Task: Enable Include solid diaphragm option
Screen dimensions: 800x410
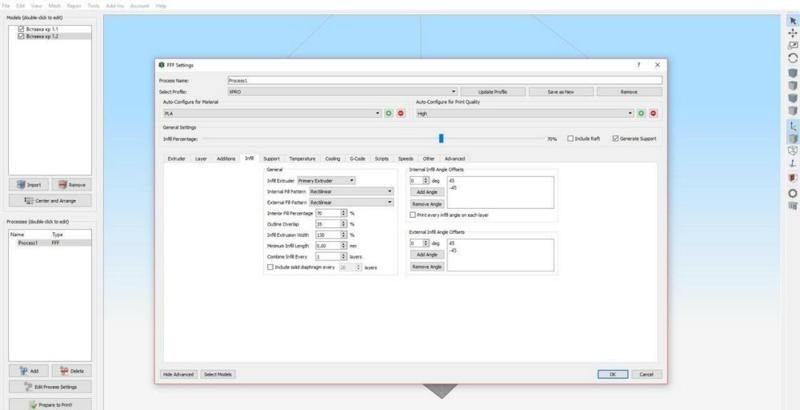Action: pyautogui.click(x=270, y=268)
